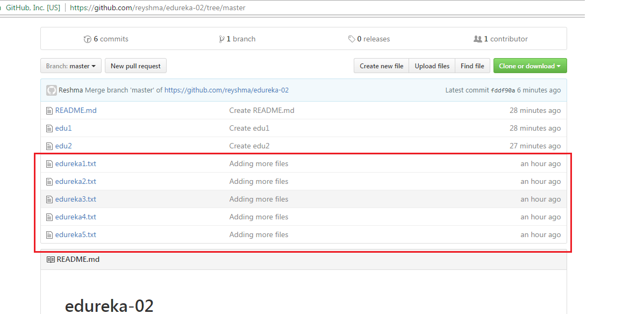Click the 'Create README.md' commit message
The image size is (644, 314).
pos(262,111)
